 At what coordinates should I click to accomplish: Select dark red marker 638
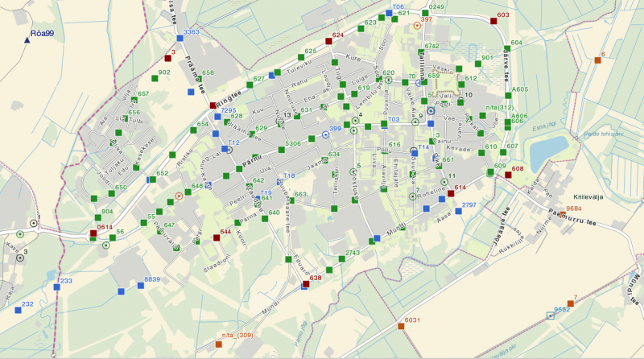[306, 283]
